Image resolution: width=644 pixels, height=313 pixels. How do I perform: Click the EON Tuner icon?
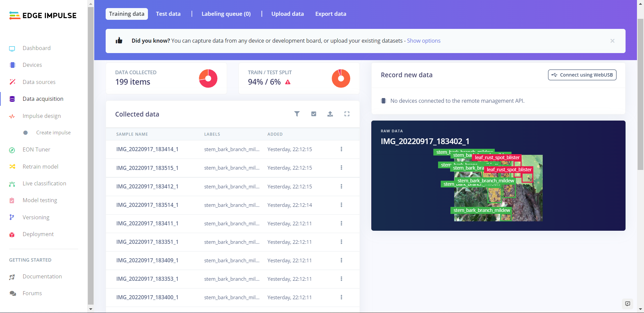tap(12, 150)
